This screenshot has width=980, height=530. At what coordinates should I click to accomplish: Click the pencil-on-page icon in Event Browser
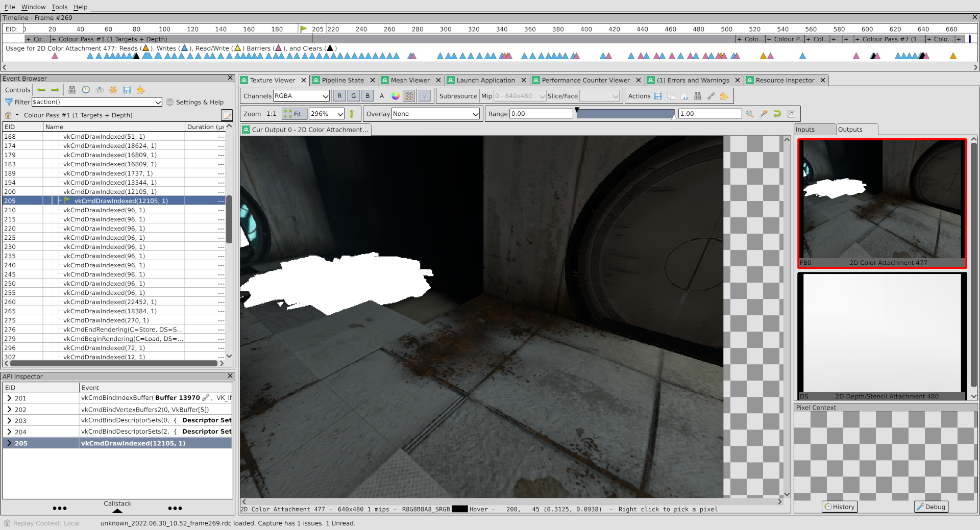(x=227, y=115)
